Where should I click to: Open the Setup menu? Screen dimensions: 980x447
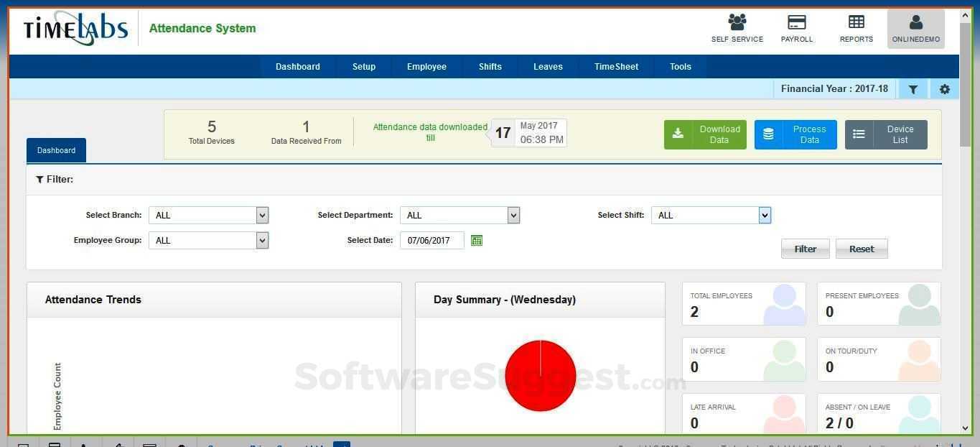pos(364,67)
